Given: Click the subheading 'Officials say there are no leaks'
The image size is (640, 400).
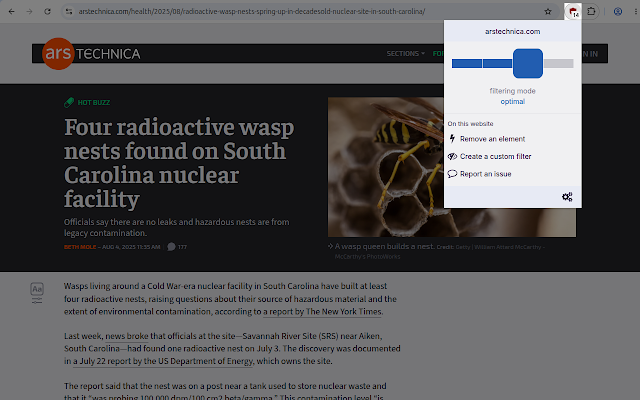Looking at the screenshot, I should [176, 227].
